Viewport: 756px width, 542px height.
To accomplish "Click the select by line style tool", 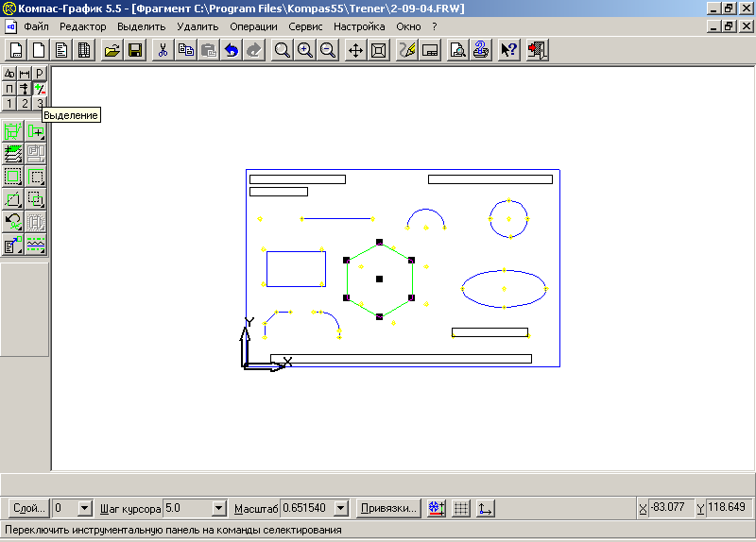I will 36,245.
